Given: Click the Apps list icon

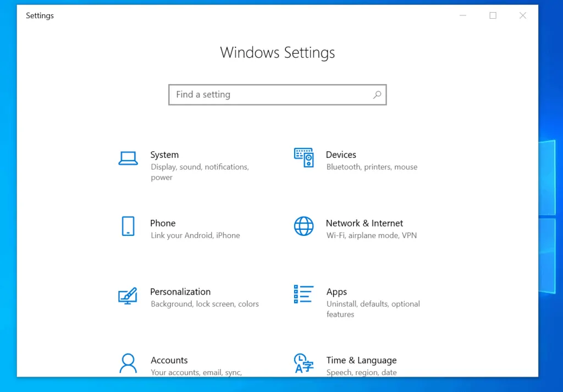Looking at the screenshot, I should click(304, 294).
